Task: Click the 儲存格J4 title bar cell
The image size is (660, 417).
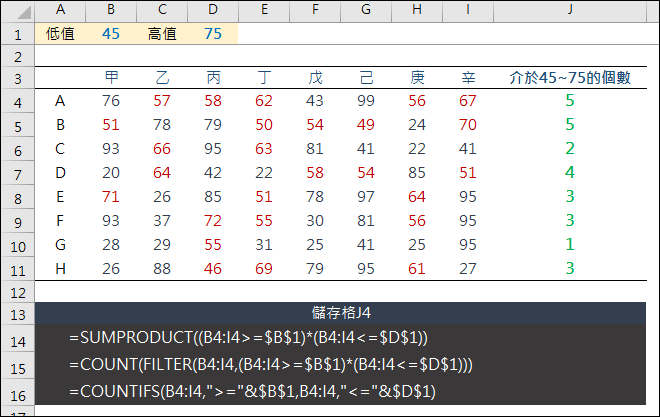Action: click(341, 313)
